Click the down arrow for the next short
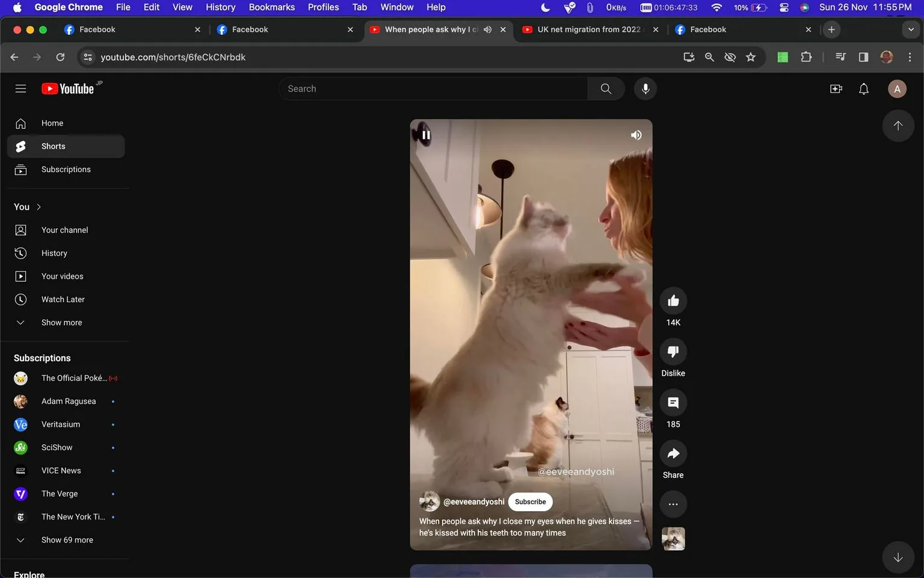This screenshot has height=578, width=924. tap(898, 557)
